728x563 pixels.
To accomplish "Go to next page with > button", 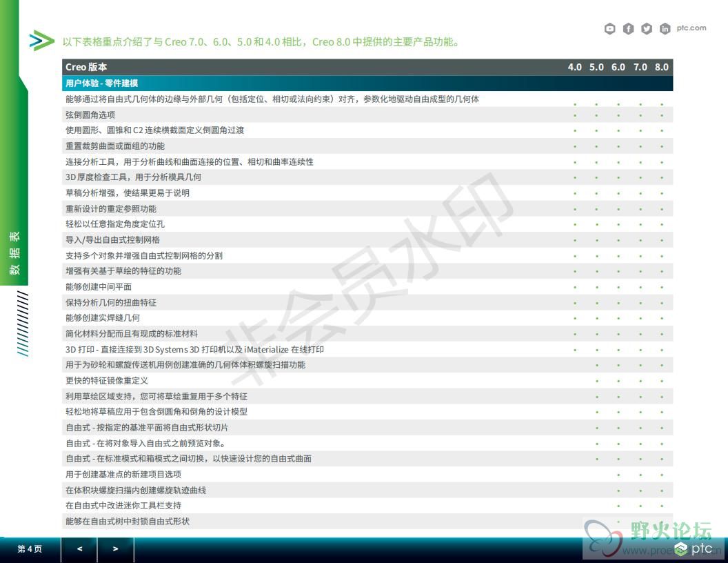I will coord(116,549).
